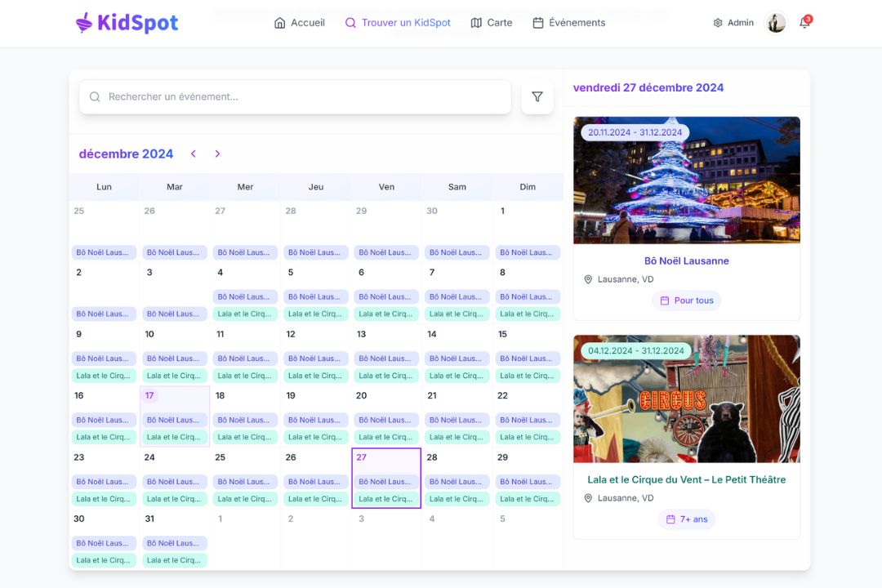The width and height of the screenshot is (882, 588).
Task: Click the Bô Noël Lausanne card title
Action: [686, 261]
